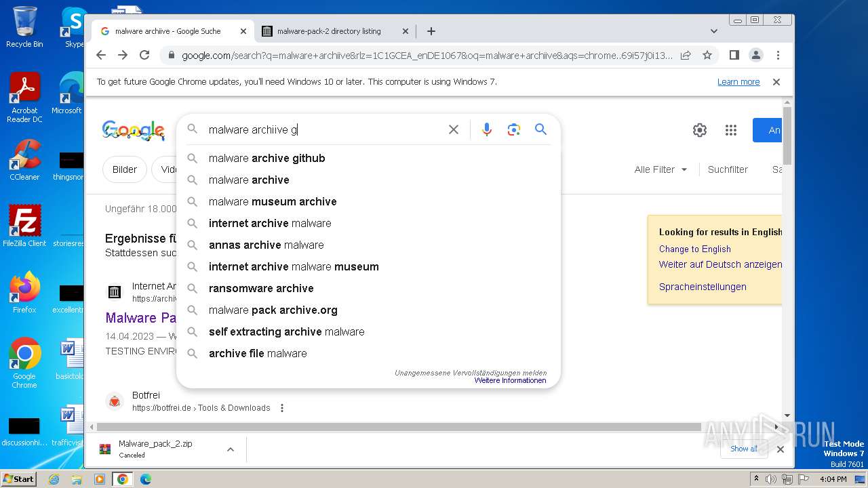Click the search text input field
The image size is (868, 488).
click(325, 129)
